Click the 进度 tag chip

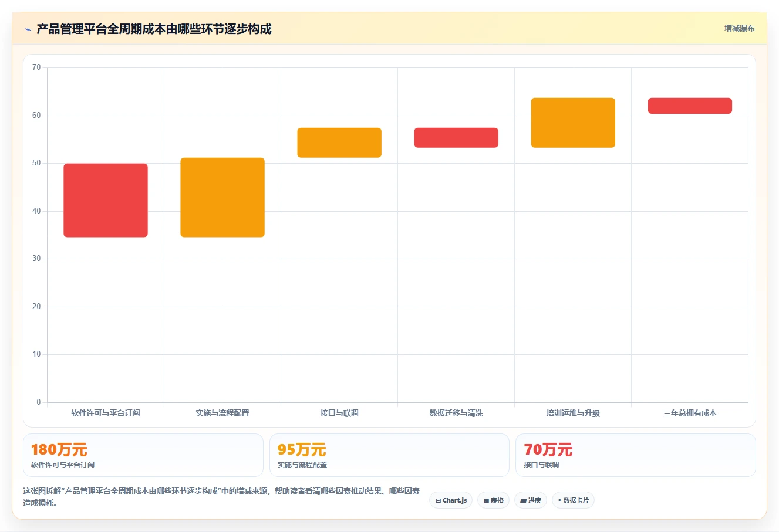(x=531, y=500)
